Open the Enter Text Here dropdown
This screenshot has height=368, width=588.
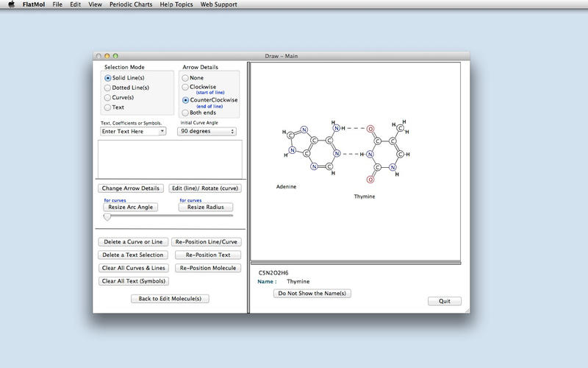tap(133, 131)
